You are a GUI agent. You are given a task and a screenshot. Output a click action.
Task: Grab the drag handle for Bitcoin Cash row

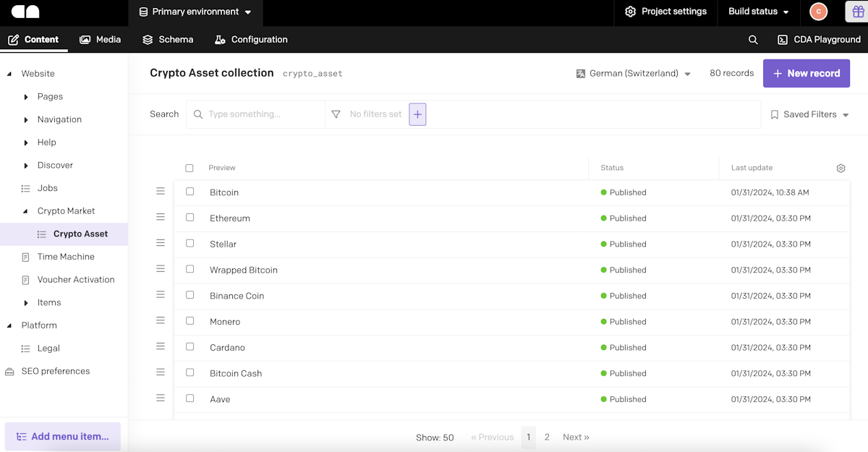(161, 372)
